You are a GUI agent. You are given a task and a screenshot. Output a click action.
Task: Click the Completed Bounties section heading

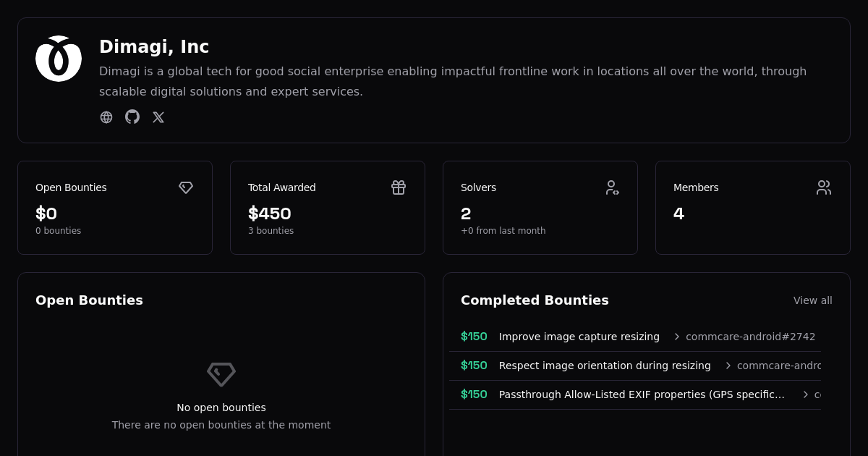tap(535, 300)
